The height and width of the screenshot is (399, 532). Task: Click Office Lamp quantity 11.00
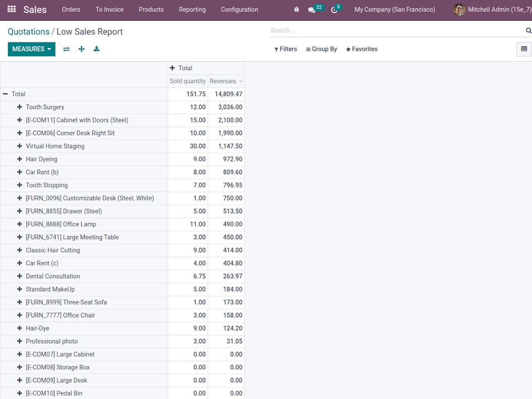point(188,224)
